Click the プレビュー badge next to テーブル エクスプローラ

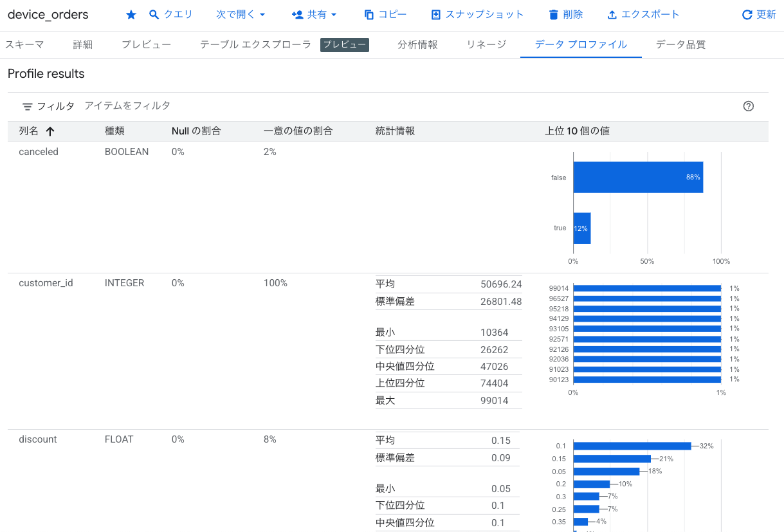[345, 44]
